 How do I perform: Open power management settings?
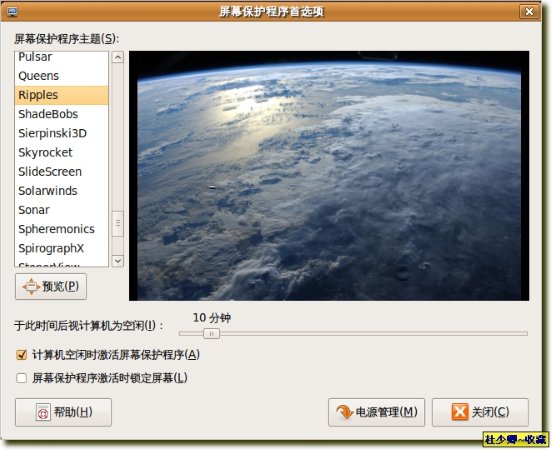(x=376, y=412)
